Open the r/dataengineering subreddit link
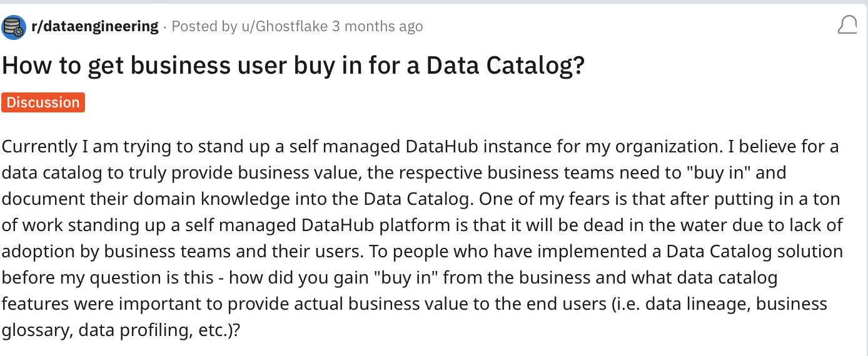Viewport: 868px width, 356px height. coord(94,26)
